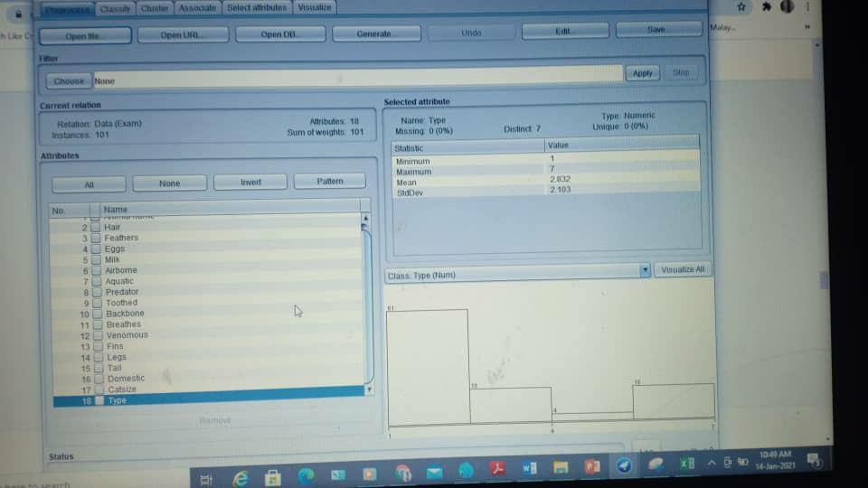This screenshot has width=868, height=488.
Task: Tick the Airborne attribute checkbox
Action: coord(97,270)
